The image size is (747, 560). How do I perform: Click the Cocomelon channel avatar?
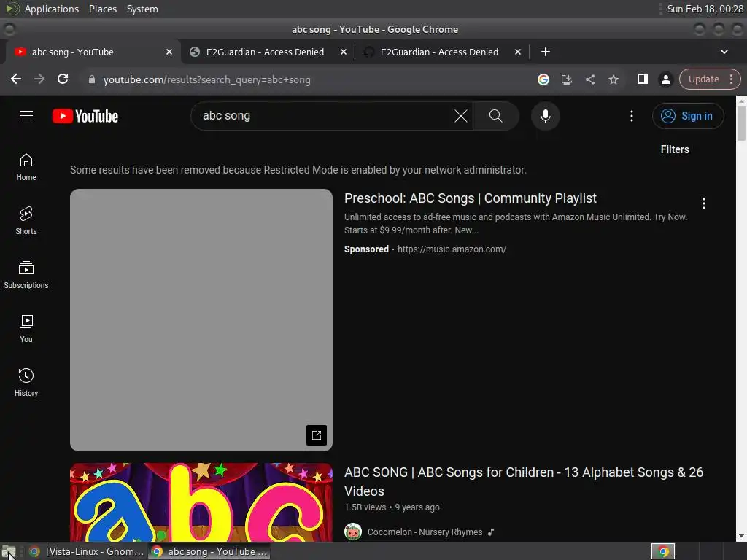[353, 532]
